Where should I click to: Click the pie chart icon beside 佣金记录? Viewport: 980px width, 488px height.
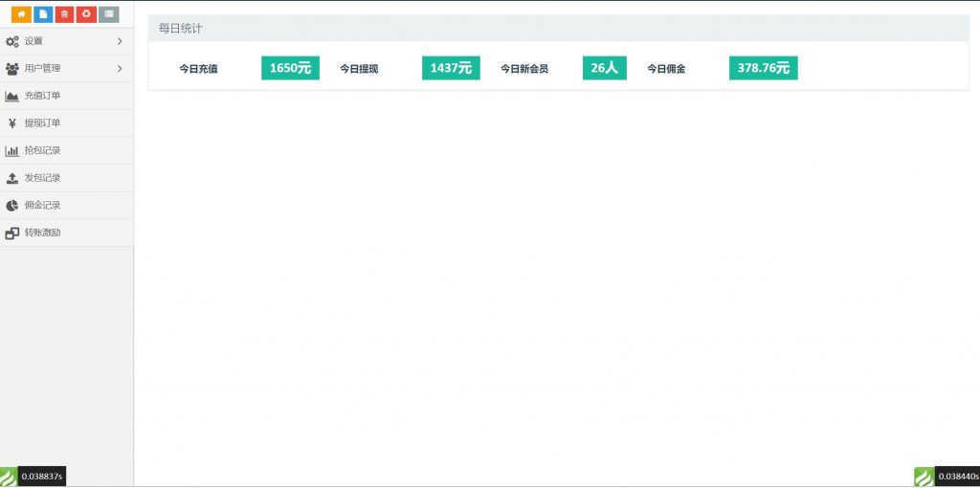(x=11, y=206)
